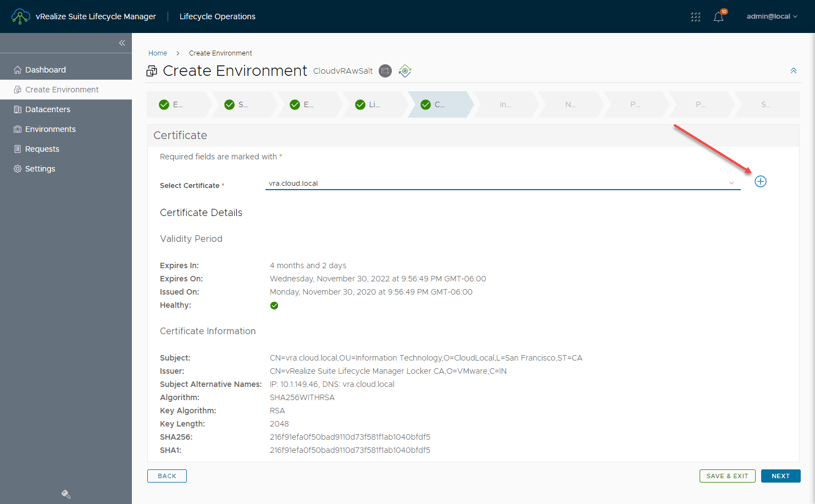This screenshot has height=504, width=815.
Task: Open the admin@local user menu
Action: [771, 16]
